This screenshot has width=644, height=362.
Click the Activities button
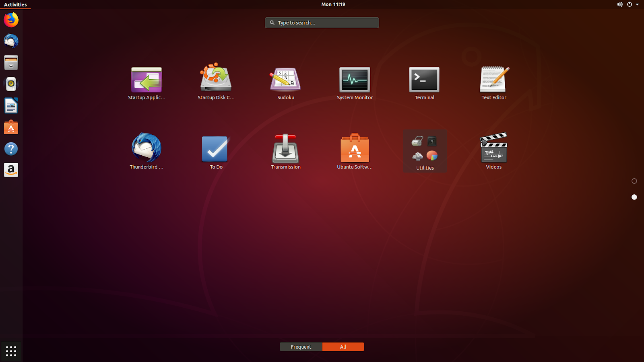coord(15,4)
